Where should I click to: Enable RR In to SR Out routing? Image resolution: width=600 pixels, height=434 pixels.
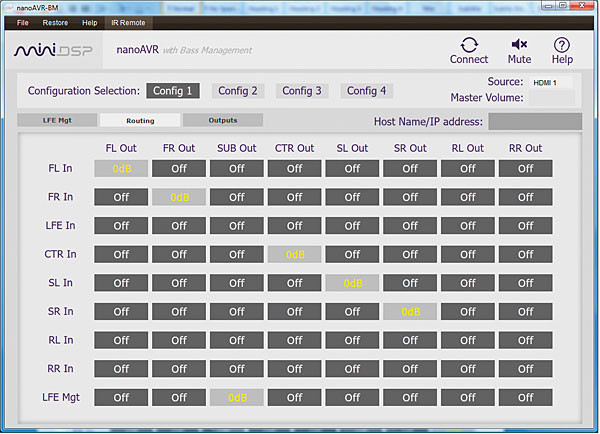click(x=410, y=369)
